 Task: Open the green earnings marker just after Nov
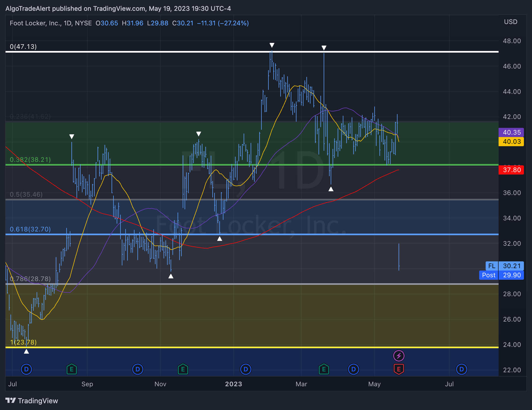click(x=183, y=369)
